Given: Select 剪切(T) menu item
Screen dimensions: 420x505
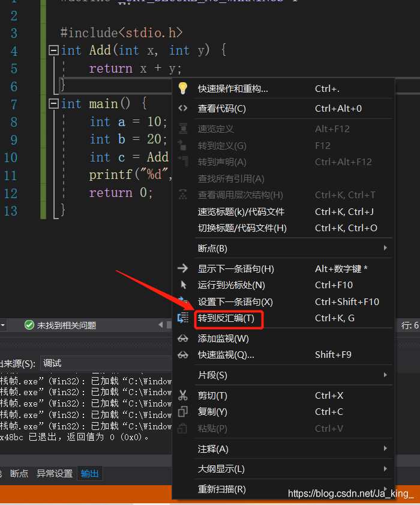Looking at the screenshot, I should click(x=283, y=396).
